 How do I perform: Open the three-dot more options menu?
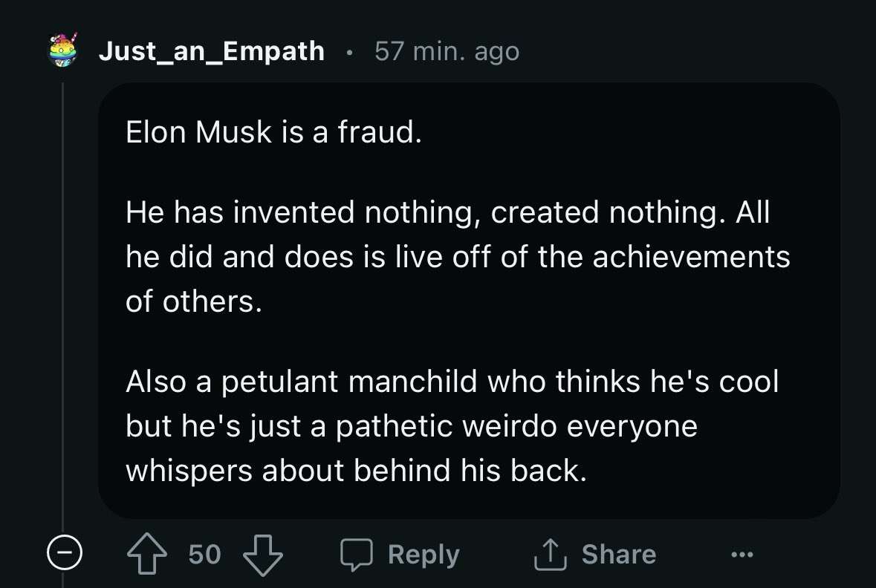(742, 555)
